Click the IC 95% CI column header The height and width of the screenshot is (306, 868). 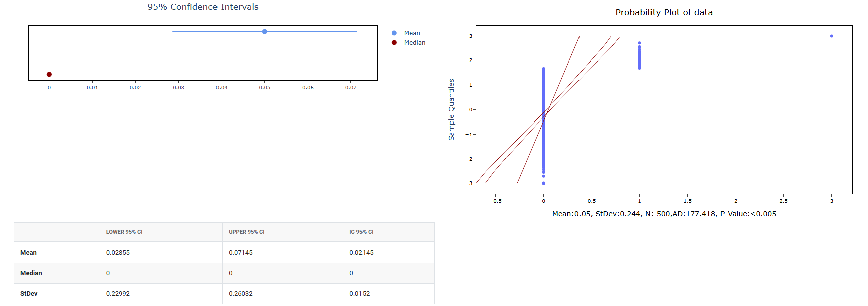361,232
